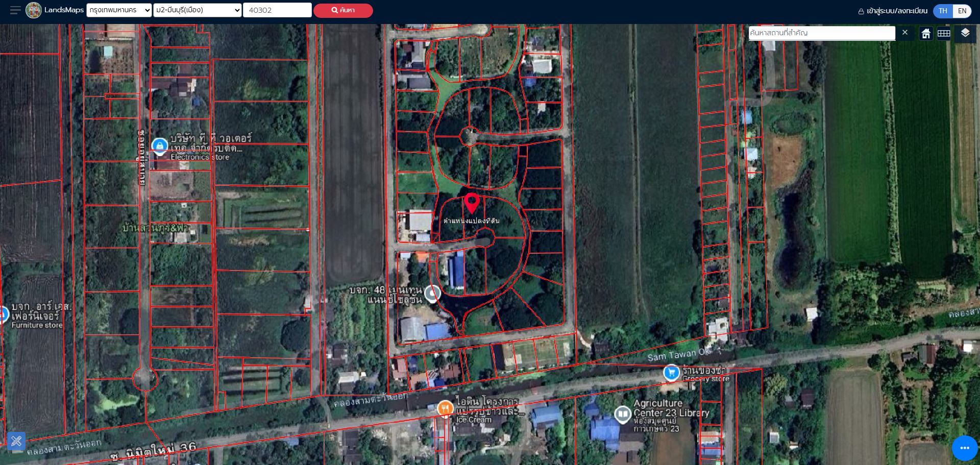
Task: Open the home icon beside search
Action: [926, 33]
